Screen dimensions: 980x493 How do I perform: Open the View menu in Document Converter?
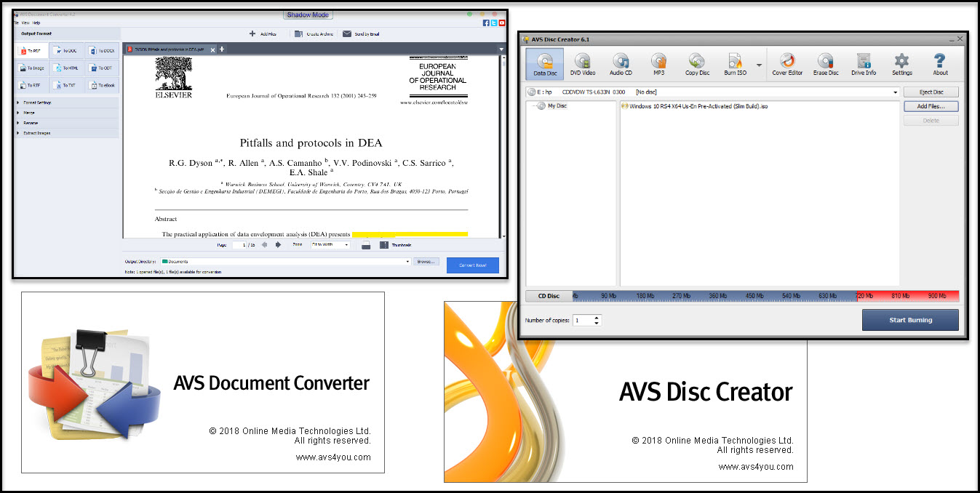click(x=25, y=23)
